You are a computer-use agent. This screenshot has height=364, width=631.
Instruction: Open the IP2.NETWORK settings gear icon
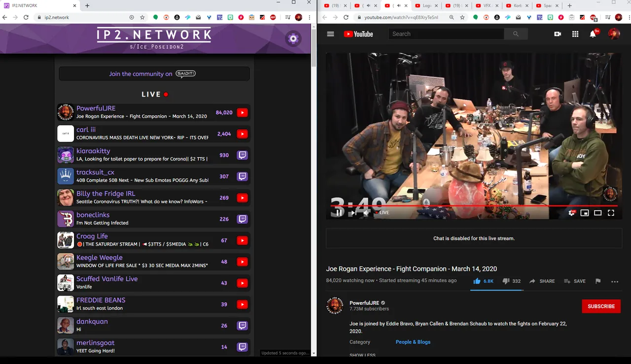(x=293, y=39)
